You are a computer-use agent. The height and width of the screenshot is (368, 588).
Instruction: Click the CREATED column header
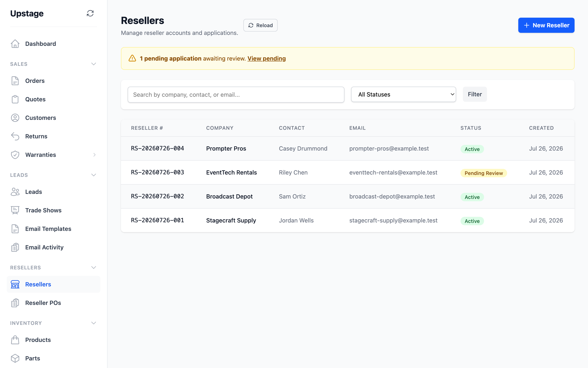541,128
